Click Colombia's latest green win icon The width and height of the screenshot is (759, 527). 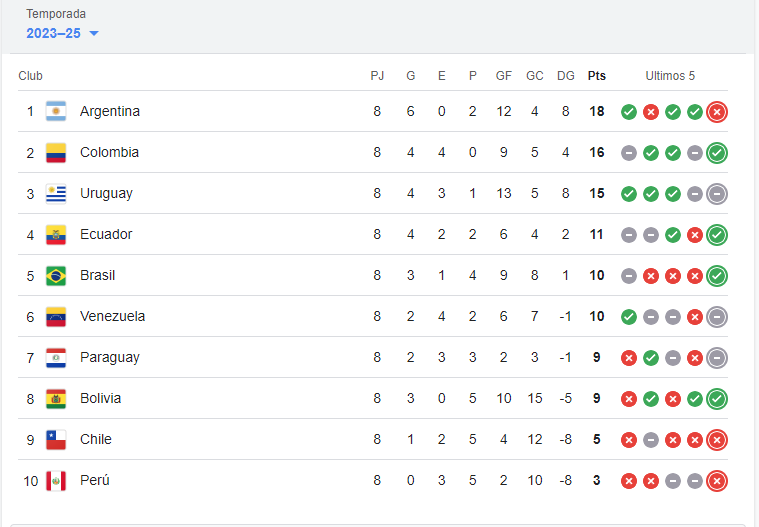[717, 153]
